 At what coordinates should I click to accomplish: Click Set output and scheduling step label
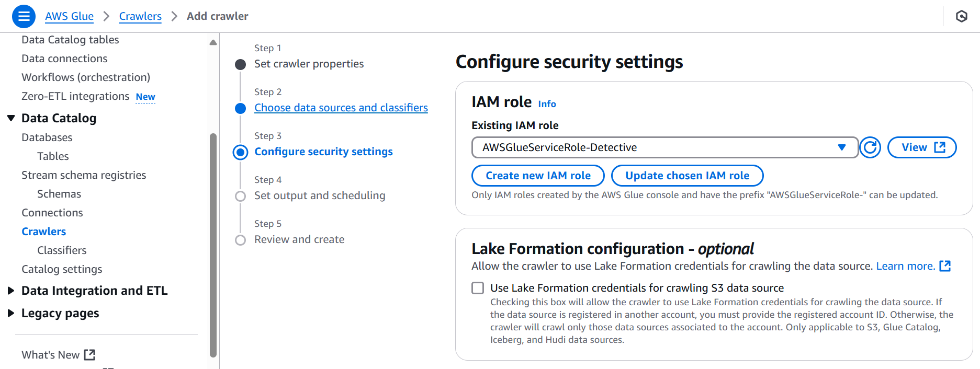pyautogui.click(x=320, y=195)
